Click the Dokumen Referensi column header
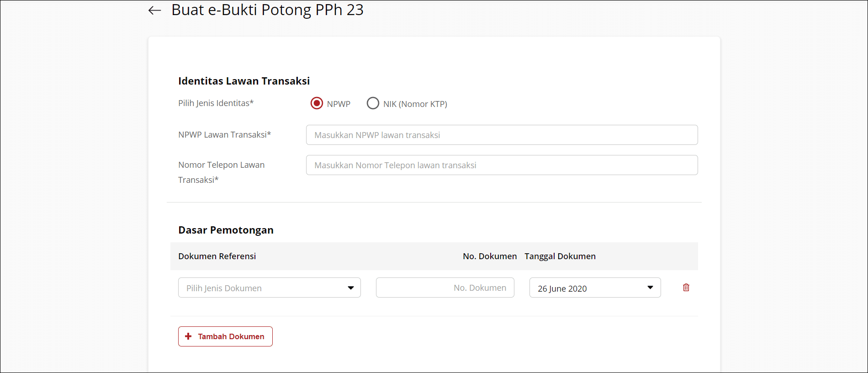 tap(217, 256)
